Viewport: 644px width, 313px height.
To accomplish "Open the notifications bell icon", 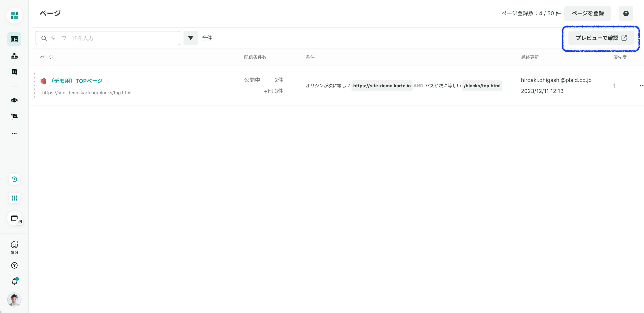I will click(x=14, y=281).
